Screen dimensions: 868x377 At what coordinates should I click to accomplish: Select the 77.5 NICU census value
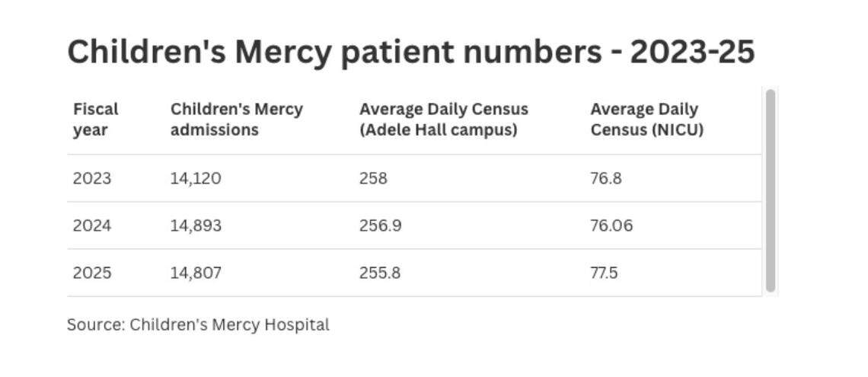point(604,273)
